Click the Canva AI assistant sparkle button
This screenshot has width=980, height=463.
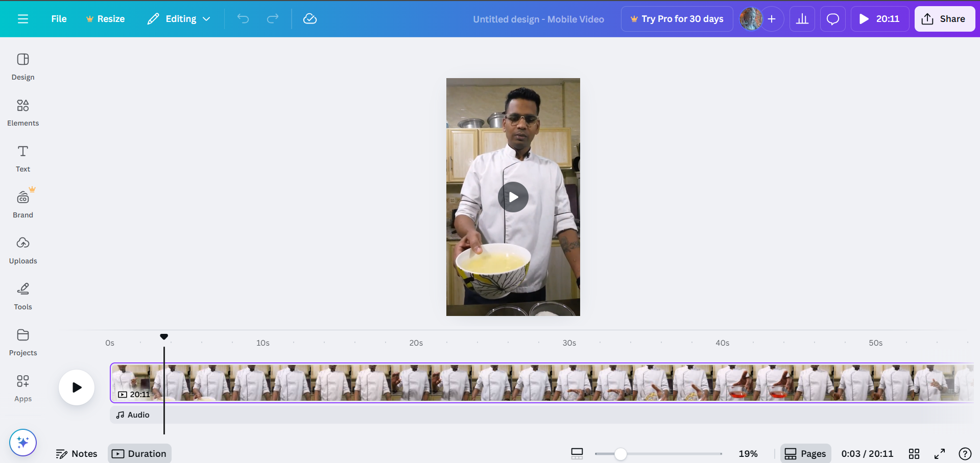(23, 442)
